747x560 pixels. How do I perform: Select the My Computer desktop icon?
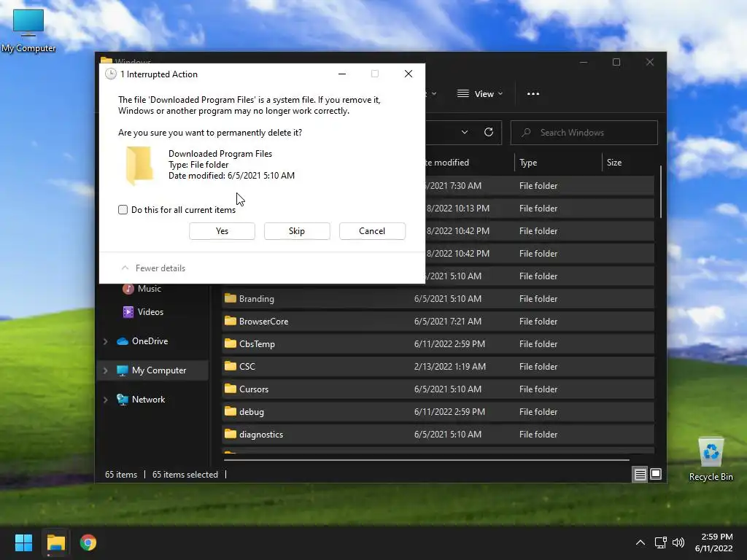coord(28,31)
